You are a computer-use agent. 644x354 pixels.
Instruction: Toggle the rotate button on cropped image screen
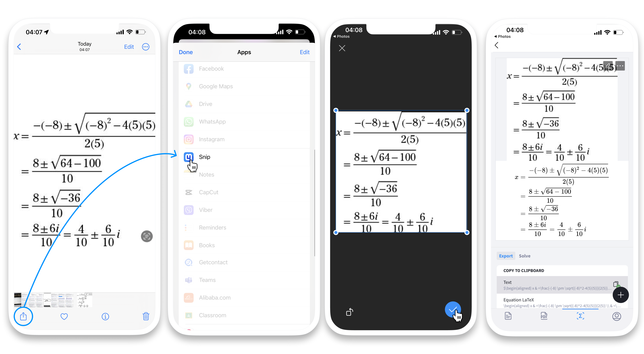(349, 312)
